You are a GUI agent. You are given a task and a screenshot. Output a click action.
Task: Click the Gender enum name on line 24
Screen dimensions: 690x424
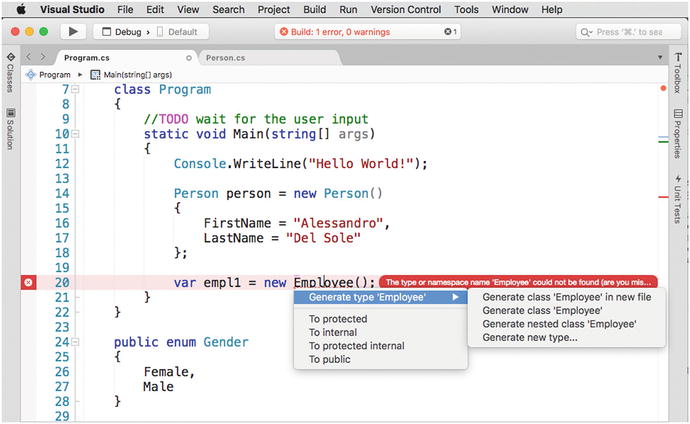coord(226,342)
